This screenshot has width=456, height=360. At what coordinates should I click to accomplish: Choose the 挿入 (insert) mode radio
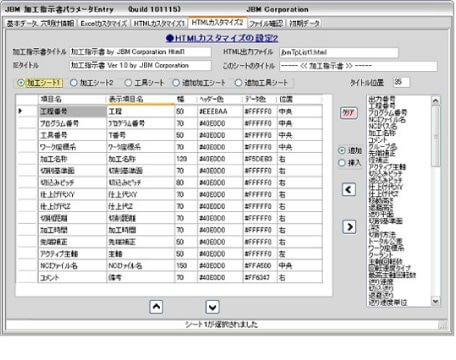[350, 163]
